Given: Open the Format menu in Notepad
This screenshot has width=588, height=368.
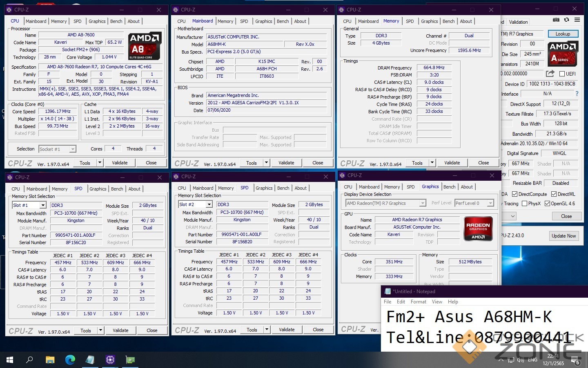Looking at the screenshot, I should tap(418, 302).
